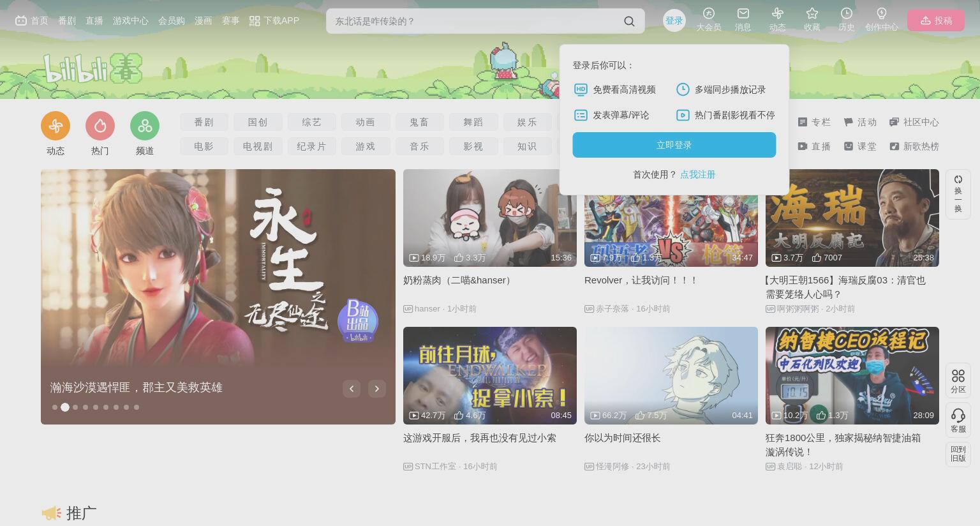Select the 舞蹈 category tag

pyautogui.click(x=473, y=122)
